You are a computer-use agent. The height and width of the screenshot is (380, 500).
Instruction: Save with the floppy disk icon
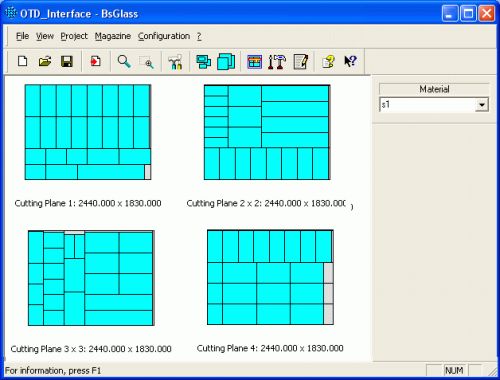67,61
